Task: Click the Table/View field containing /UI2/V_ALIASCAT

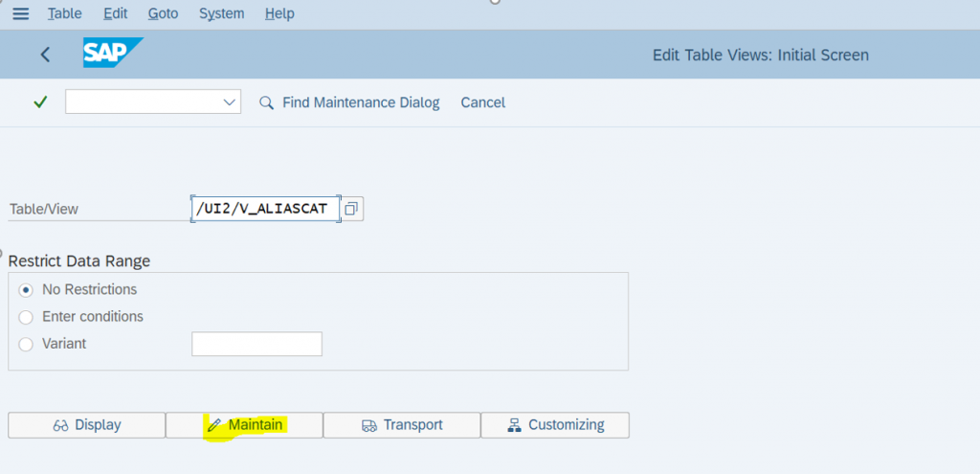Action: [x=266, y=209]
